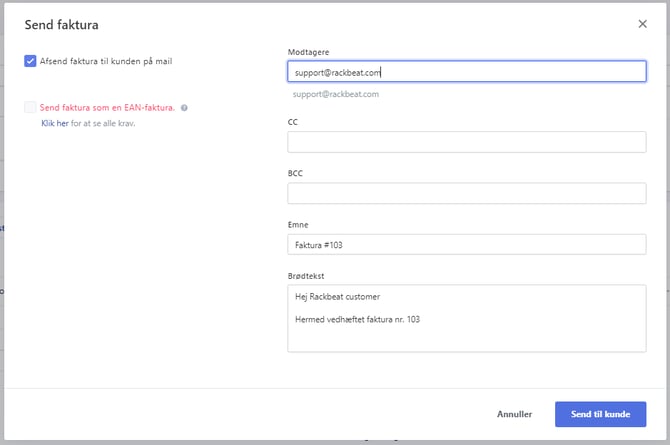Close the Send faktura dialog
The image size is (670, 445).
(x=642, y=24)
